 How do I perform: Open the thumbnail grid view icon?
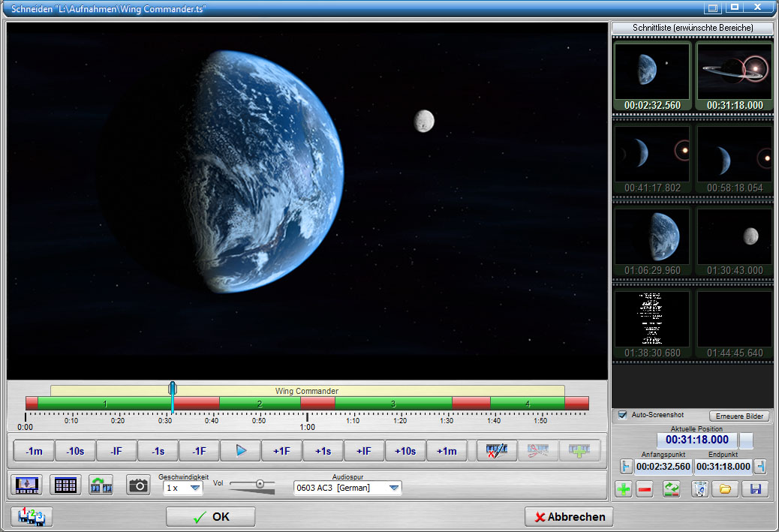tap(65, 485)
